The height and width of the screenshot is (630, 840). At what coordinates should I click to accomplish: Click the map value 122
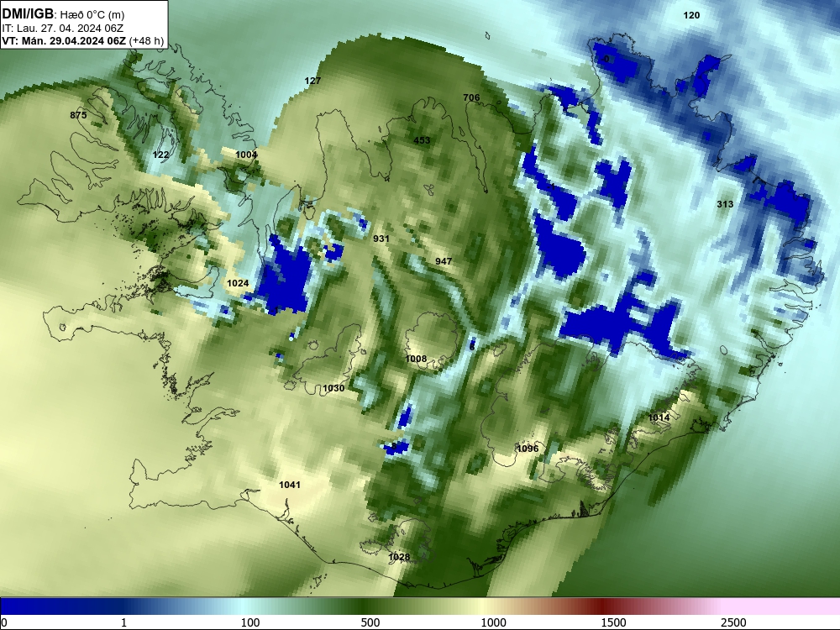coord(160,155)
